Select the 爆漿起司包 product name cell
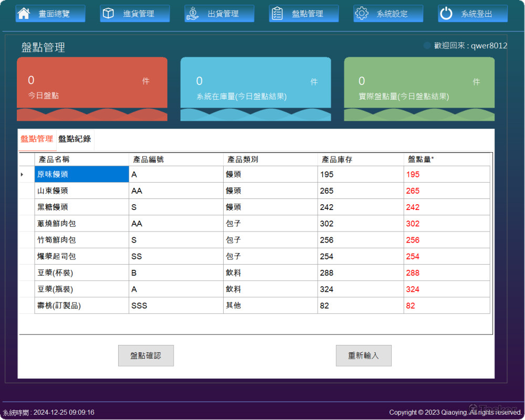The image size is (525, 420). pos(81,256)
